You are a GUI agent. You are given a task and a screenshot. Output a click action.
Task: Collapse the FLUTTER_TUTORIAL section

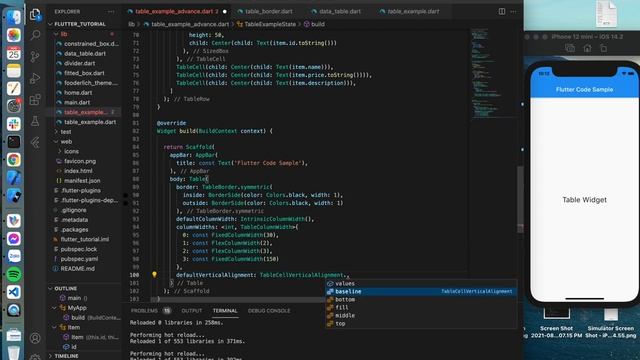51,24
